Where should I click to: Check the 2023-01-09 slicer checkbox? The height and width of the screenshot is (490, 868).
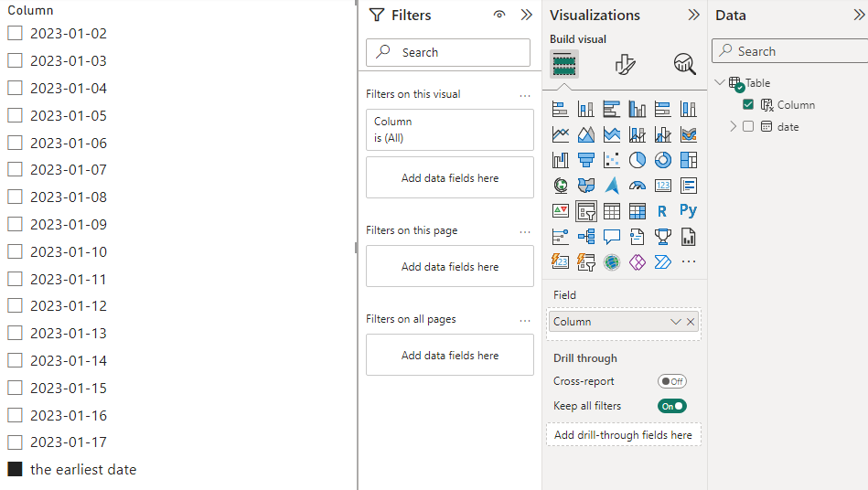point(15,224)
